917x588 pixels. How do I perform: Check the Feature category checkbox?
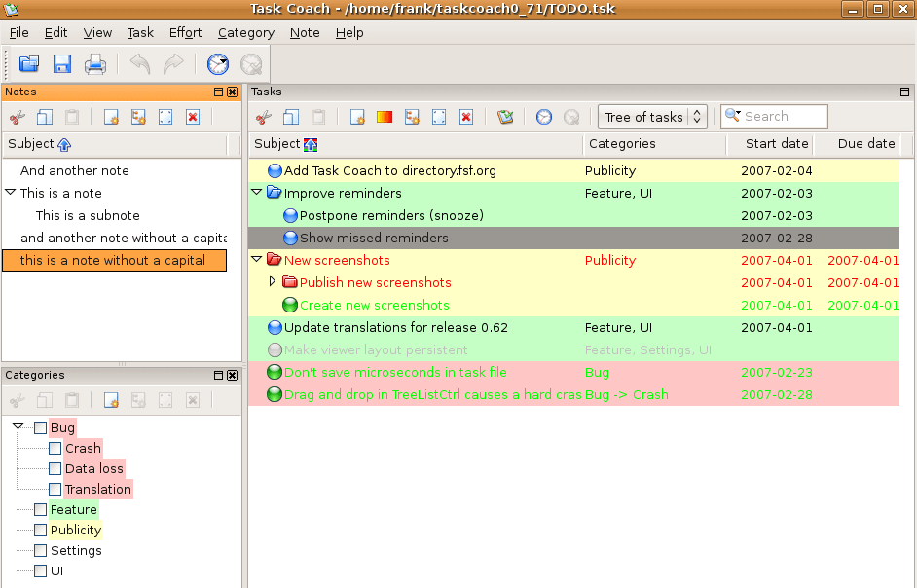click(40, 509)
